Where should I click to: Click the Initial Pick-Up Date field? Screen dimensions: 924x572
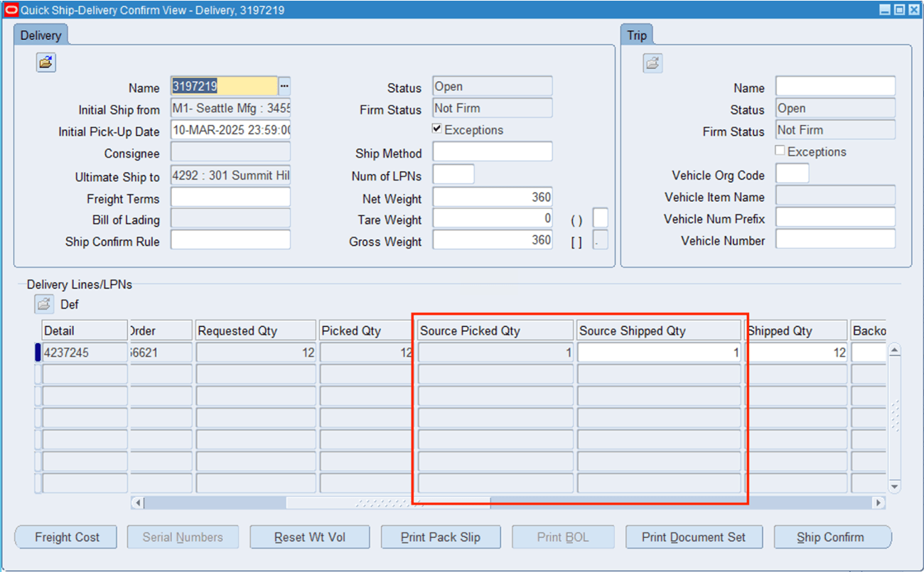click(x=230, y=130)
